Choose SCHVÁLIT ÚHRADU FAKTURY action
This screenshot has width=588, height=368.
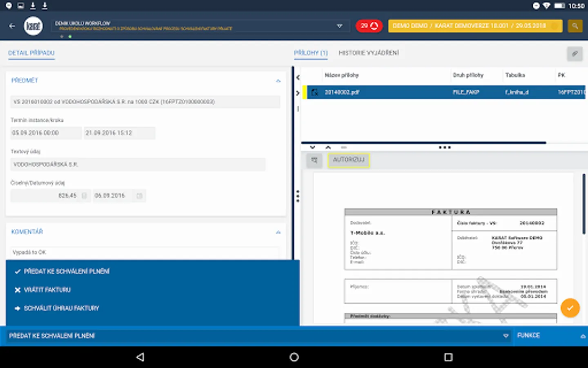point(61,308)
